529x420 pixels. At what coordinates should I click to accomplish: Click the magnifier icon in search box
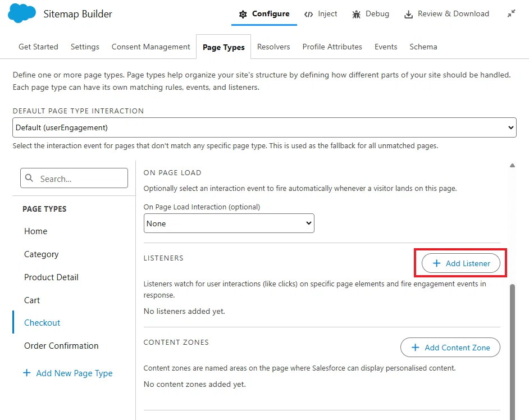click(x=29, y=178)
